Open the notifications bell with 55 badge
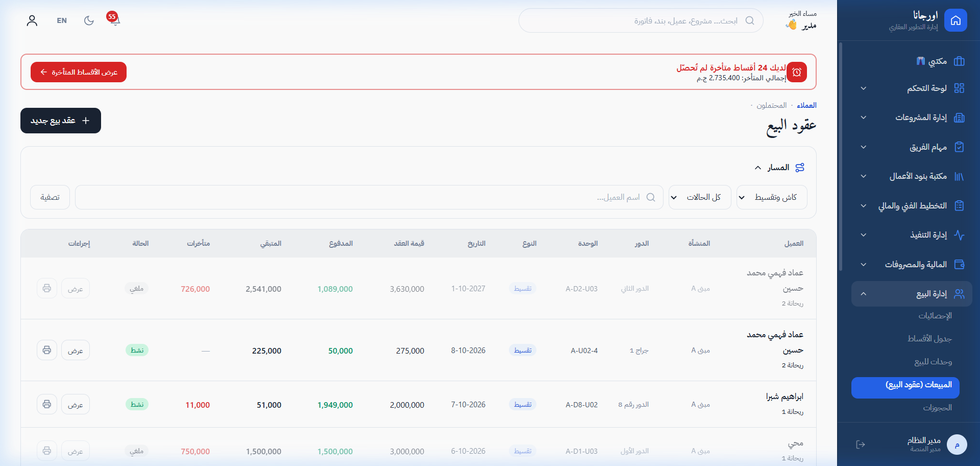Viewport: 980px width, 466px height. (114, 19)
